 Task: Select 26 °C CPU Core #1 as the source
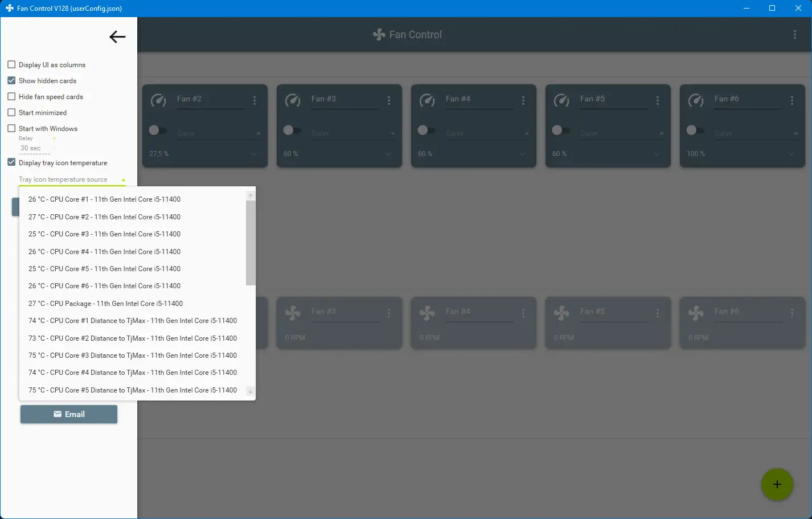point(133,199)
